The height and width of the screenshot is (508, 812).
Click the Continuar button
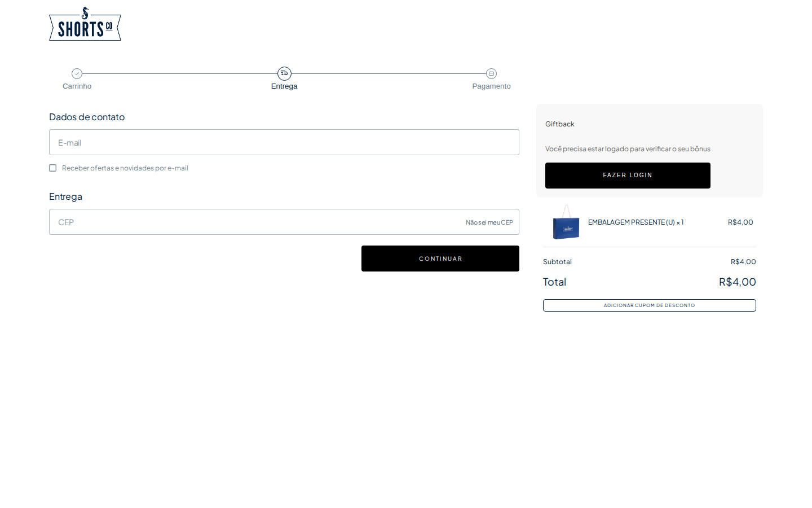coord(440,259)
